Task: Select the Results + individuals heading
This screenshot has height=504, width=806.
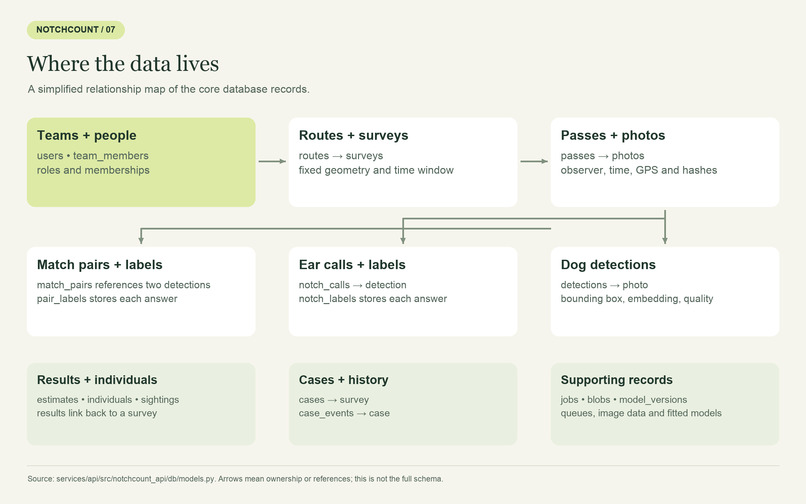Action: 97,380
